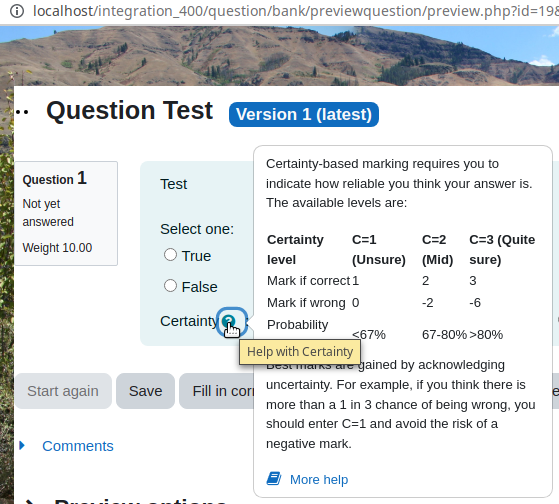This screenshot has height=504, width=559.
Task: Click the Start again button
Action: [63, 391]
